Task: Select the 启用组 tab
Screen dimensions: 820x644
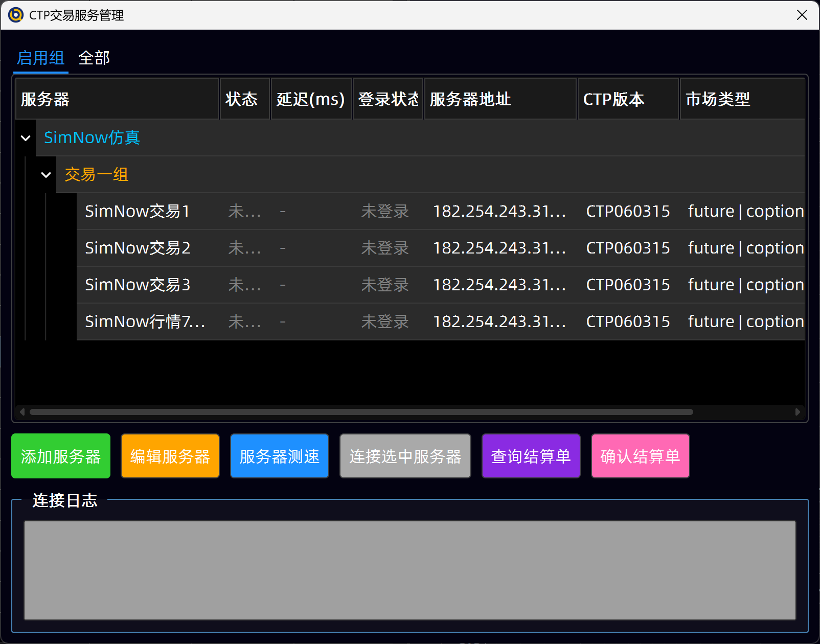Action: tap(40, 58)
